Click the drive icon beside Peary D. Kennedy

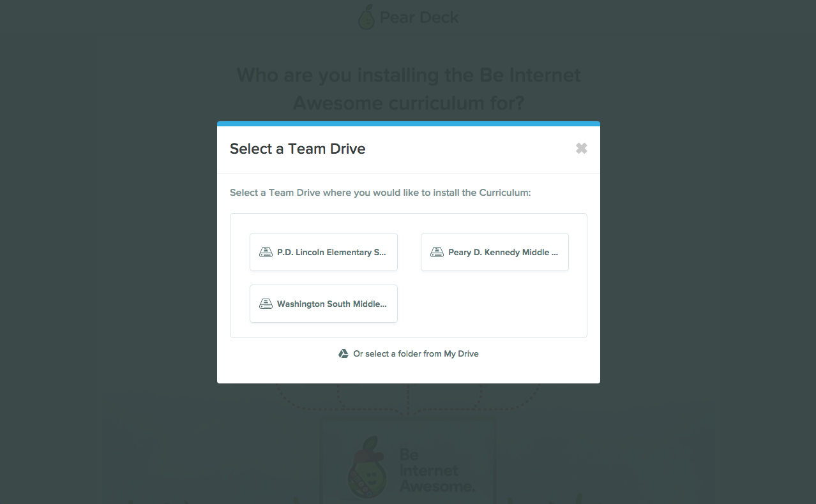[x=437, y=252]
